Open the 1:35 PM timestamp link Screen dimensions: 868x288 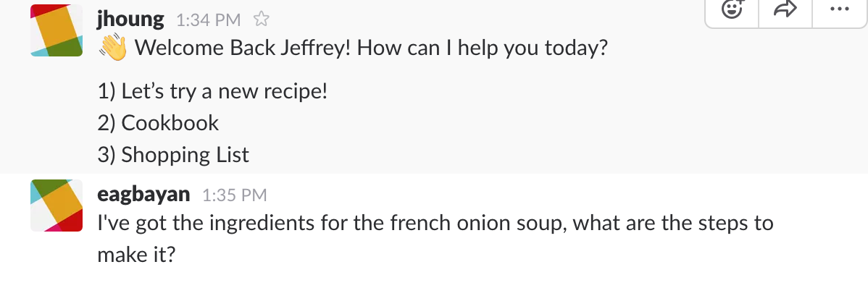[x=234, y=195]
